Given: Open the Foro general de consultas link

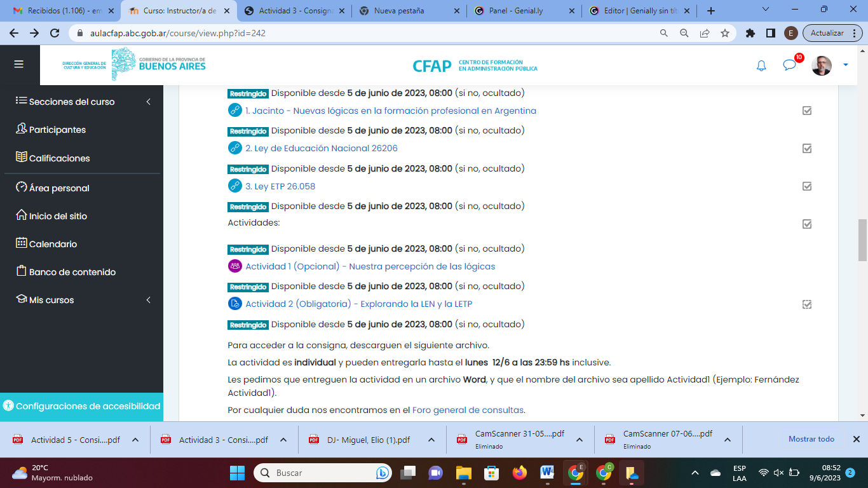Looking at the screenshot, I should [468, 410].
